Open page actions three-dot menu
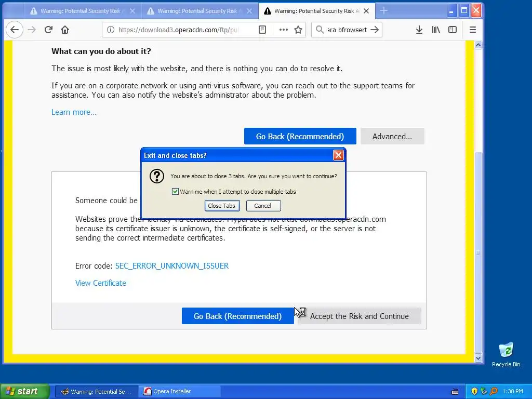 click(x=283, y=30)
